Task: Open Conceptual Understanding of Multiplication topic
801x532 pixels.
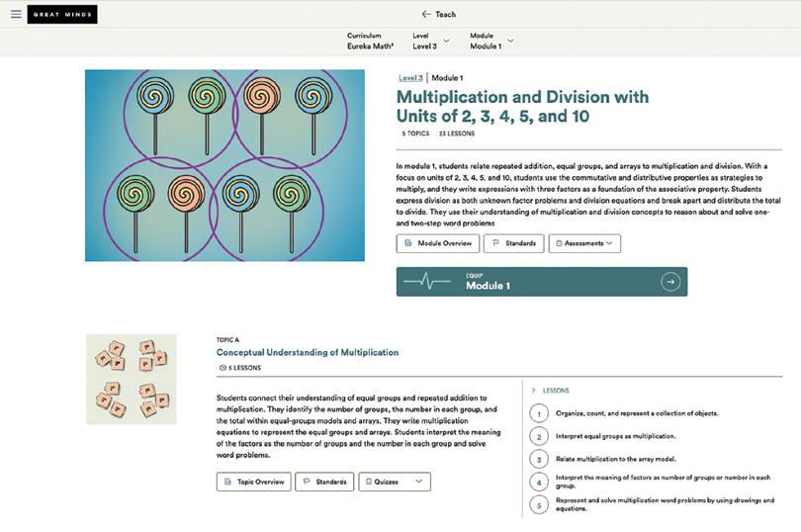Action: pyautogui.click(x=308, y=352)
